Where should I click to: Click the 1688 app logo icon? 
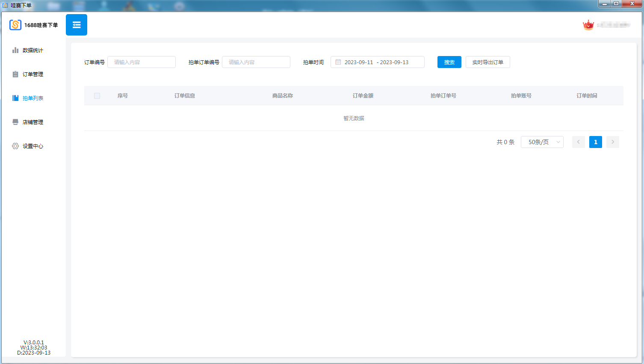click(x=15, y=25)
